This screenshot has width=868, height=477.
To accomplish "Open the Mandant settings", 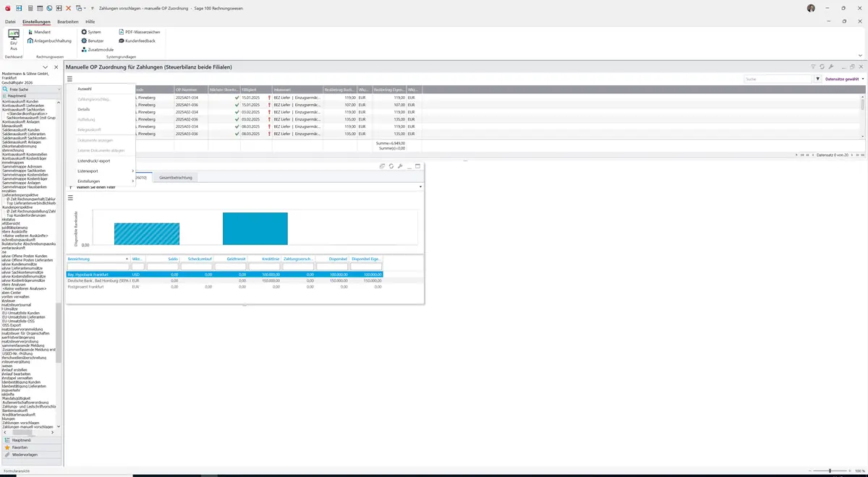I will pyautogui.click(x=39, y=32).
